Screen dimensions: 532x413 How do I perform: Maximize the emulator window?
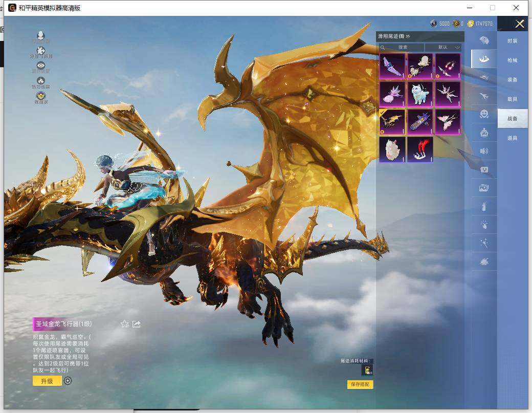coord(493,8)
